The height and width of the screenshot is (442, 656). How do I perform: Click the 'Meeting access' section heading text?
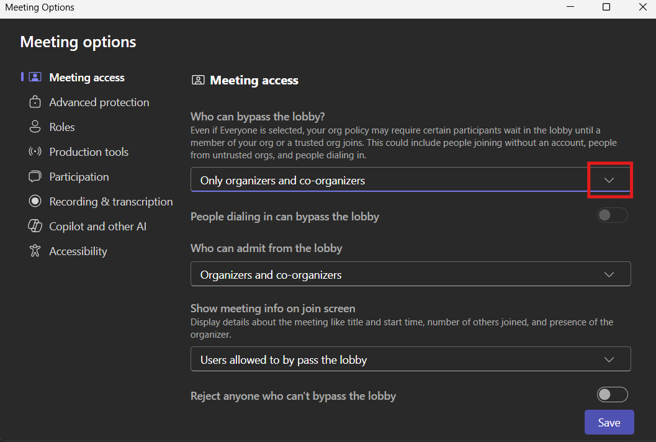[x=254, y=80]
